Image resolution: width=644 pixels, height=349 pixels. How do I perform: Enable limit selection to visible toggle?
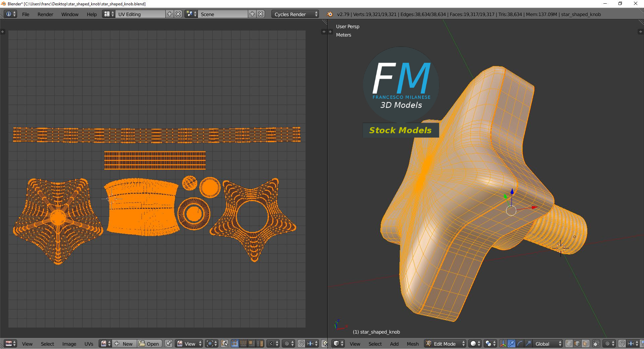click(x=596, y=344)
